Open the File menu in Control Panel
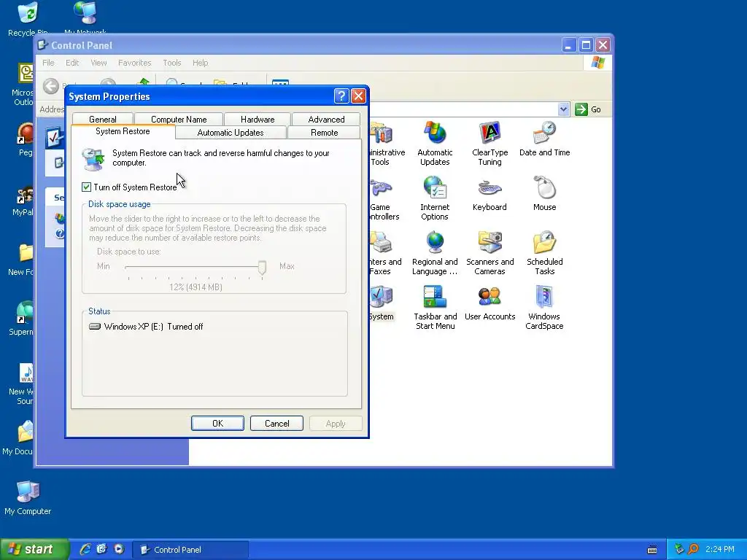The width and height of the screenshot is (747, 560). 48,63
